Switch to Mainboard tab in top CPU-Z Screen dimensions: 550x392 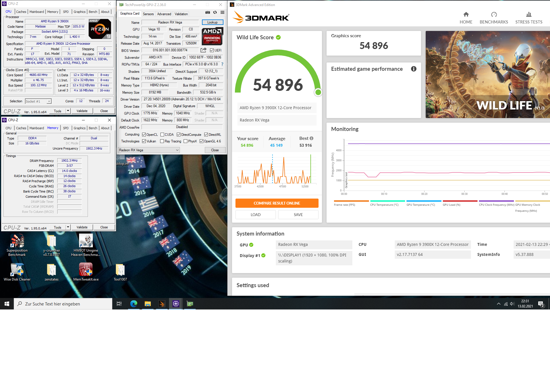(37, 12)
